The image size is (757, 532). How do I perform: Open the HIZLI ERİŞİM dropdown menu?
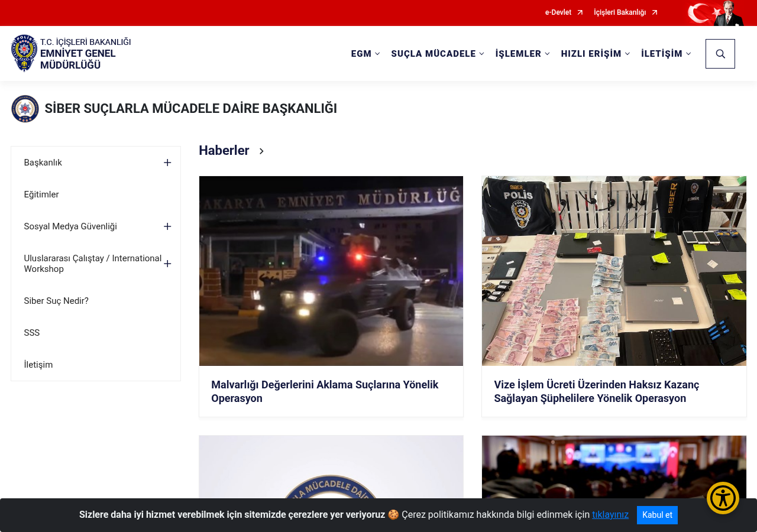point(596,54)
